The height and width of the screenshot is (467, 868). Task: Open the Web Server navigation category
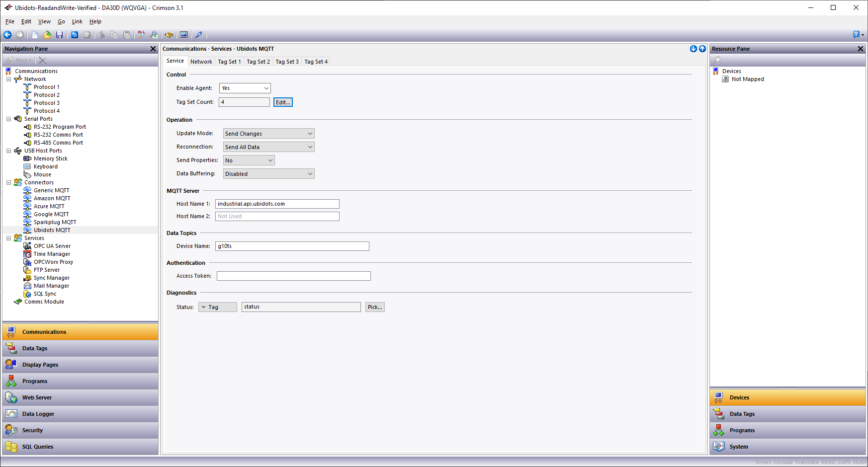point(80,397)
